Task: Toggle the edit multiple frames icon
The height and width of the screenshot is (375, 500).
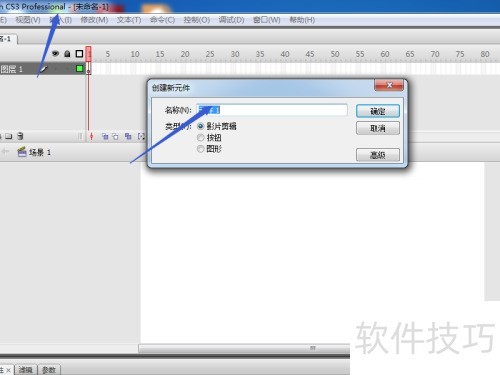Action: pyautogui.click(x=128, y=136)
